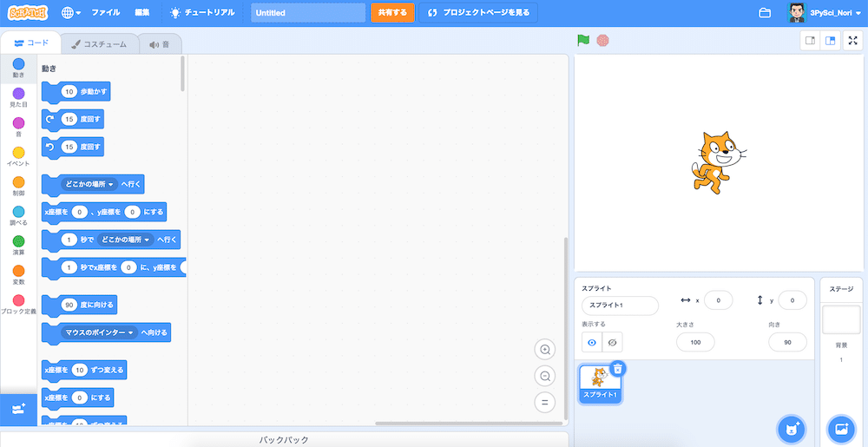Hide the sprite with crossed eye icon
This screenshot has width=868, height=447.
click(612, 343)
